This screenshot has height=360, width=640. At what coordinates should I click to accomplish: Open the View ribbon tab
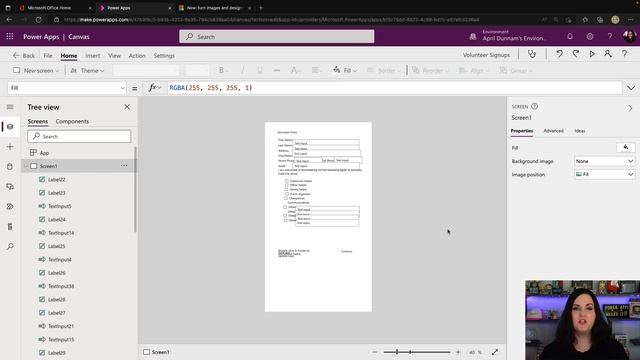(x=114, y=56)
